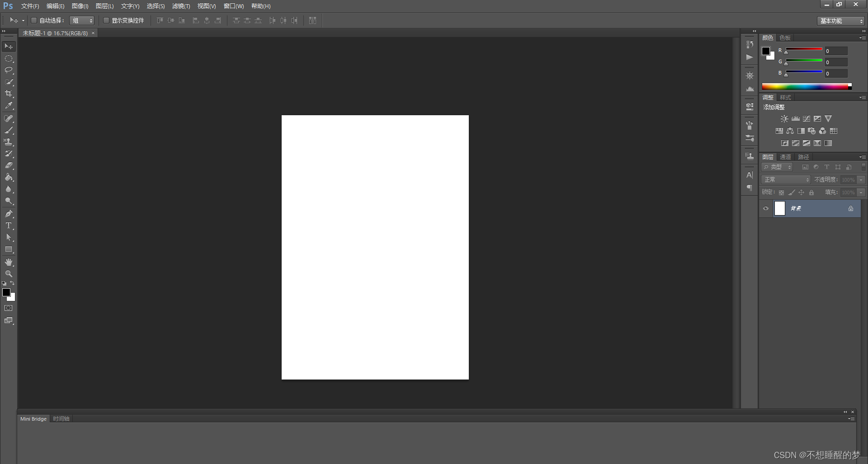The height and width of the screenshot is (464, 868).
Task: Open the 基本功能 workspace dropdown
Action: pos(841,21)
